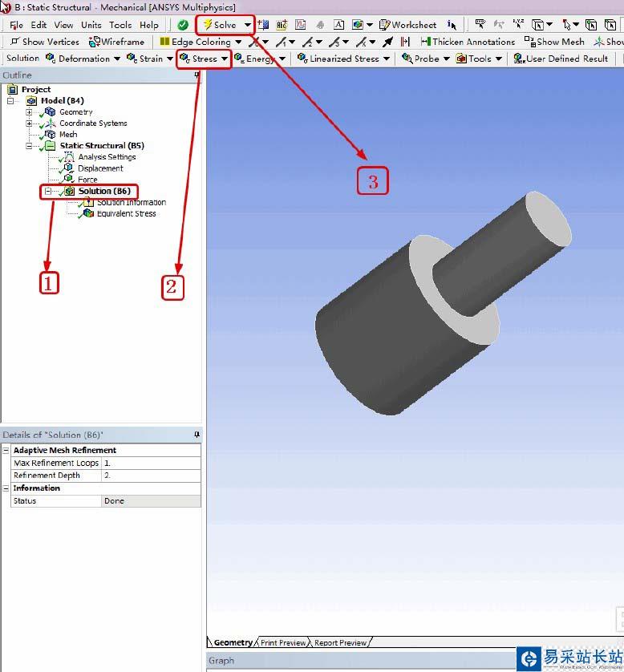Click the New Section Plane icon after Solve
This screenshot has width=624, height=672.
[x=263, y=25]
